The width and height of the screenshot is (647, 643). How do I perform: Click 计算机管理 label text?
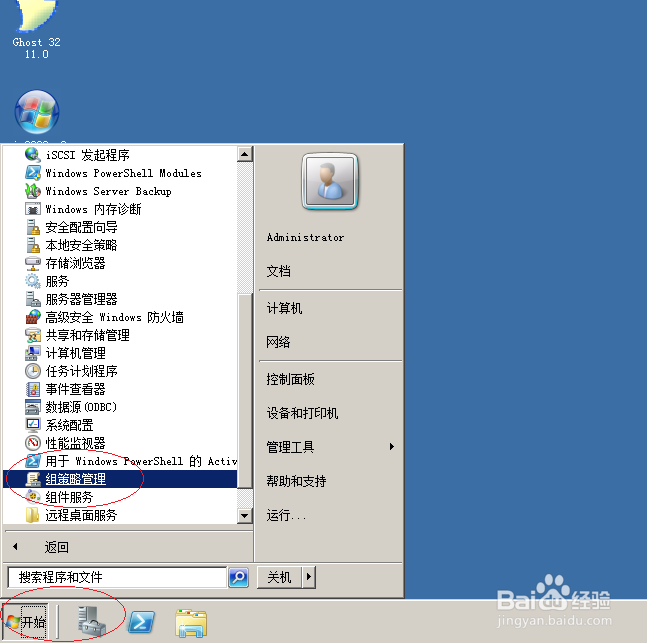pos(76,353)
